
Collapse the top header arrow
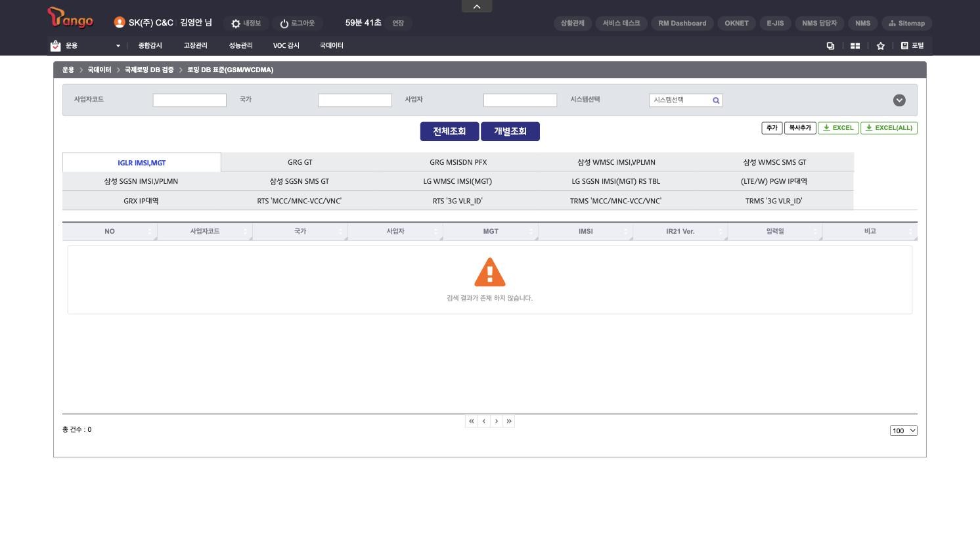[477, 6]
